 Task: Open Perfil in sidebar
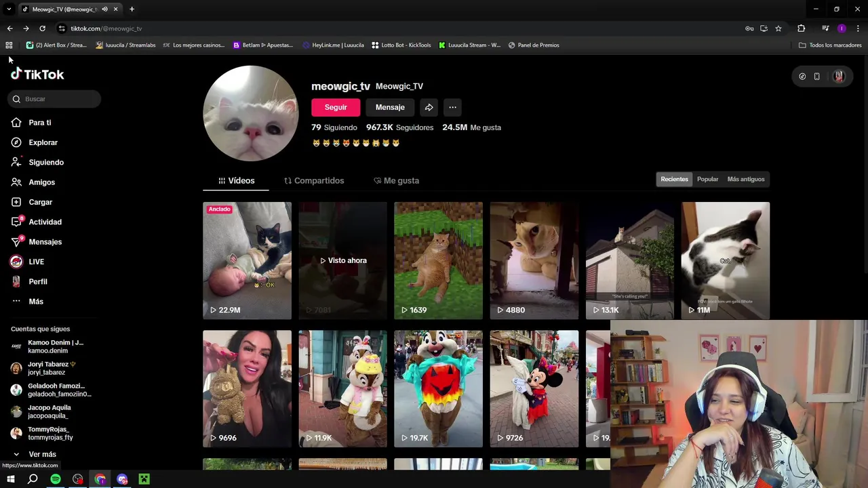coord(28,281)
